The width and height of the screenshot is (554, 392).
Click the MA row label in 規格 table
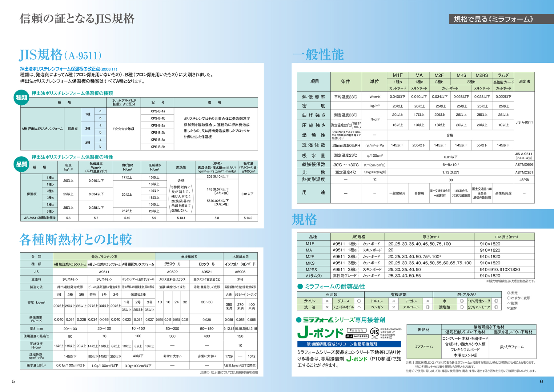point(314,250)
